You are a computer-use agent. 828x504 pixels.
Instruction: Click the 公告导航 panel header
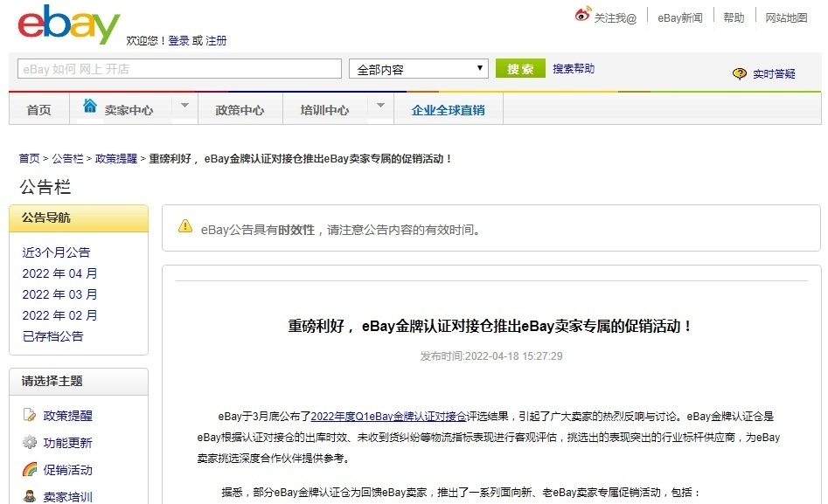point(79,218)
